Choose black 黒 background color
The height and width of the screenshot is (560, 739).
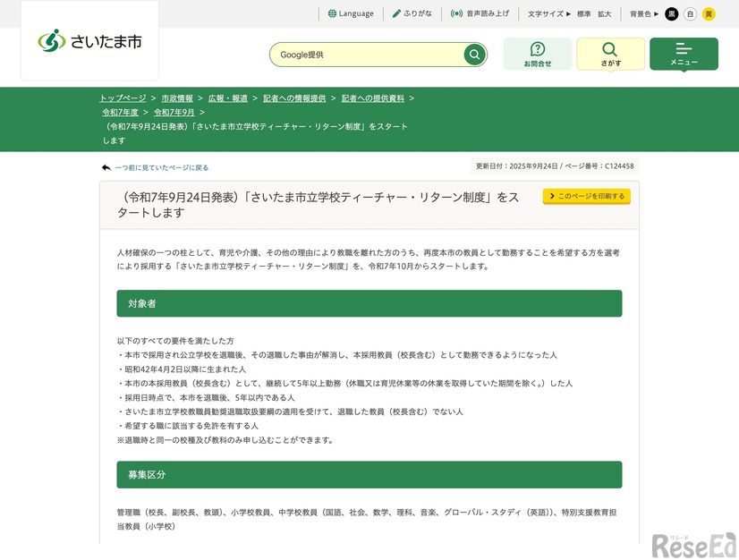672,14
